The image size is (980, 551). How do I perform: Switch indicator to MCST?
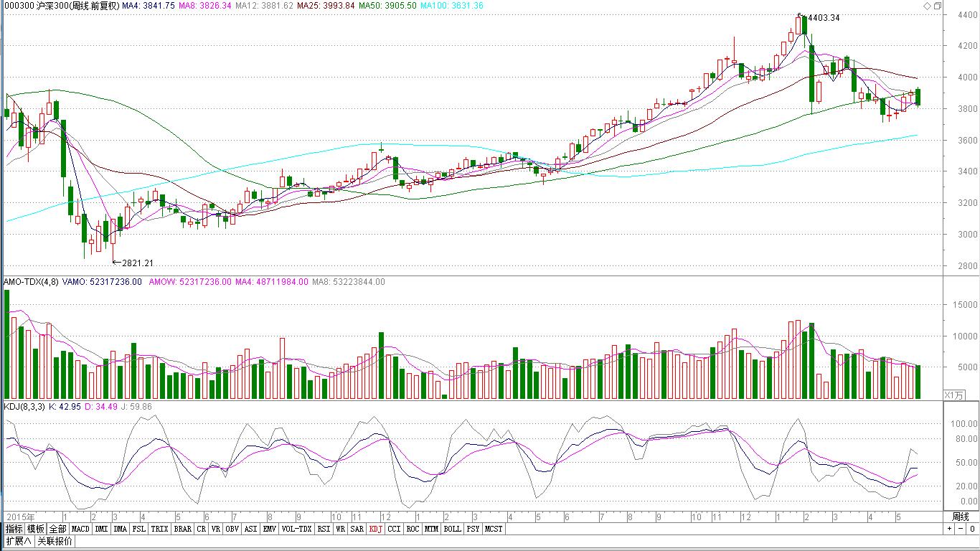click(x=494, y=529)
